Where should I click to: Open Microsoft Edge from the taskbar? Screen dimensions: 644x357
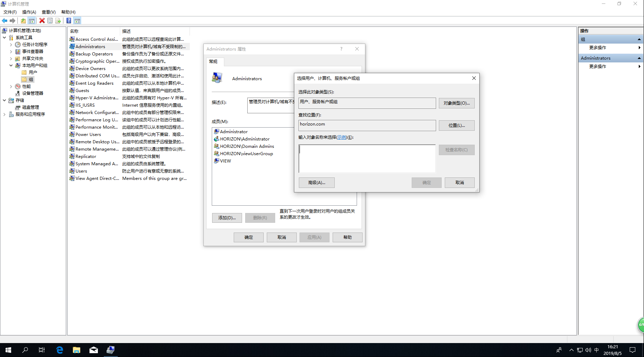60,350
